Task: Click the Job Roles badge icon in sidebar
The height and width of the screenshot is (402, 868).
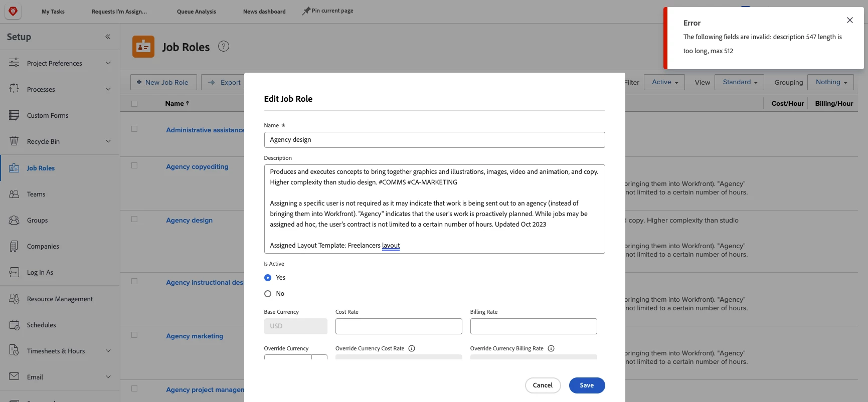Action: point(14,168)
